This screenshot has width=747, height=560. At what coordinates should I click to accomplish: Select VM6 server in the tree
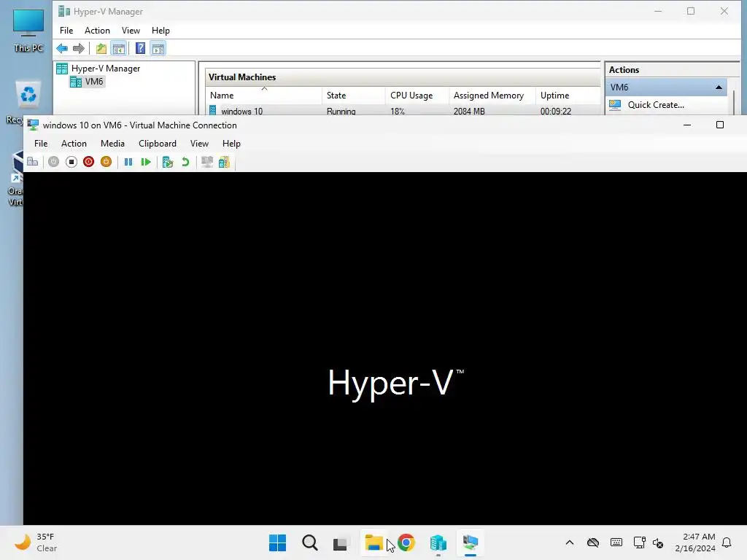pyautogui.click(x=88, y=82)
